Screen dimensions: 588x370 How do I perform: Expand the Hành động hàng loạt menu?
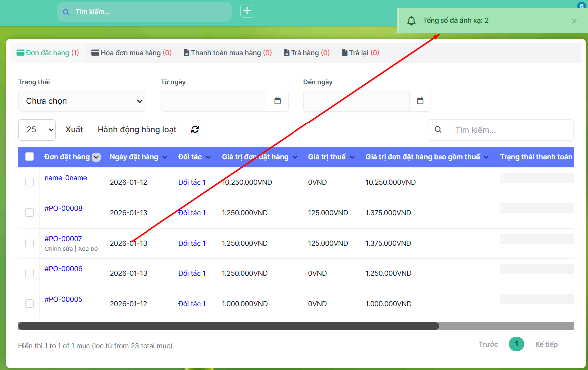pyautogui.click(x=137, y=129)
